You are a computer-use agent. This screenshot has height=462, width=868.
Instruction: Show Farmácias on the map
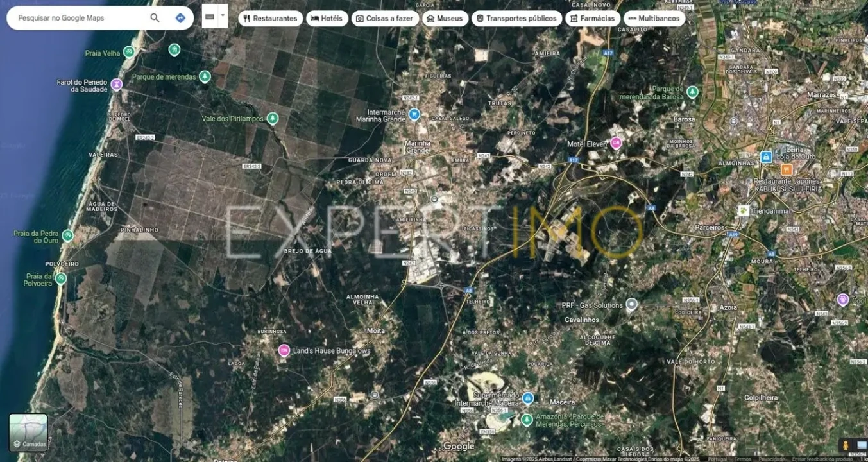point(592,19)
